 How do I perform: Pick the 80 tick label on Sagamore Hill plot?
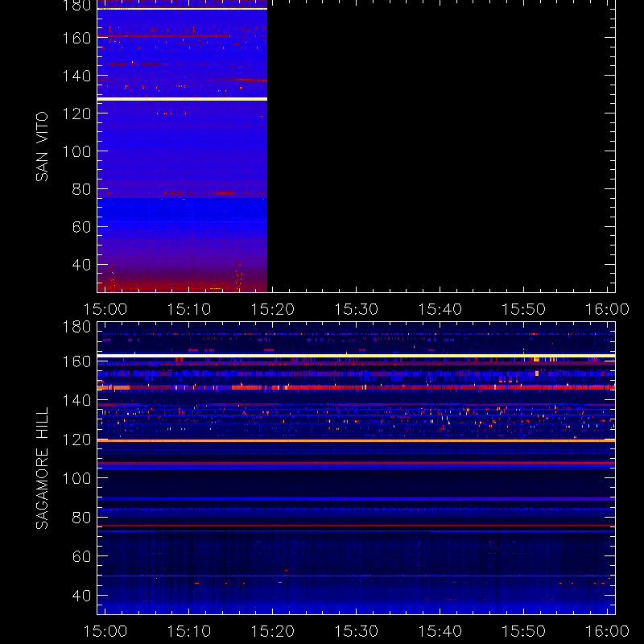81,518
